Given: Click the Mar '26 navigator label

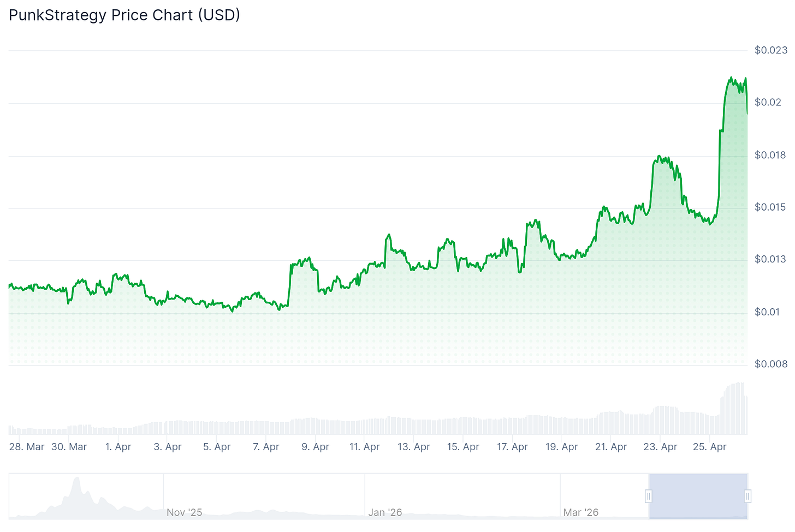Looking at the screenshot, I should pos(581,512).
